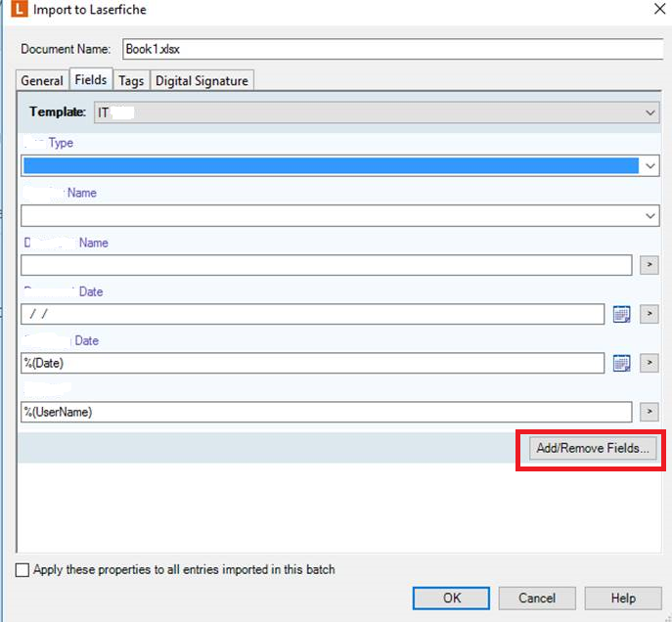Click token arrow button beside the empty Name text field

pyautogui.click(x=650, y=265)
